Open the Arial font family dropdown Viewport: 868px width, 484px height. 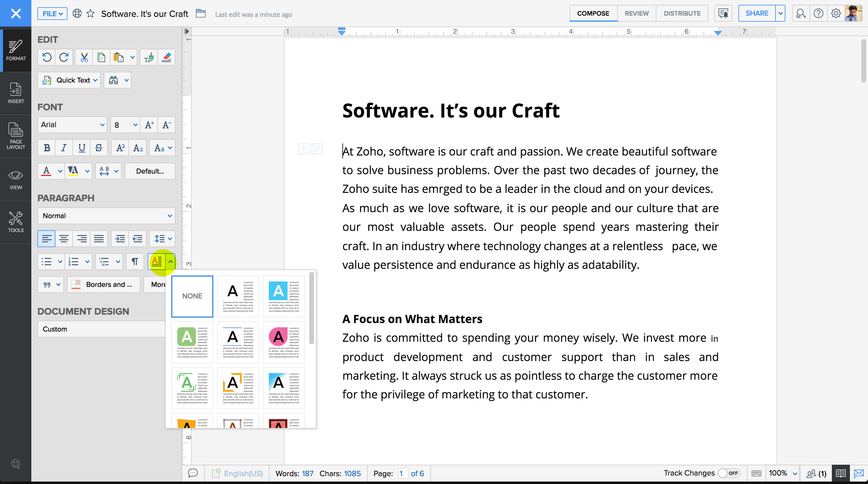pyautogui.click(x=72, y=125)
